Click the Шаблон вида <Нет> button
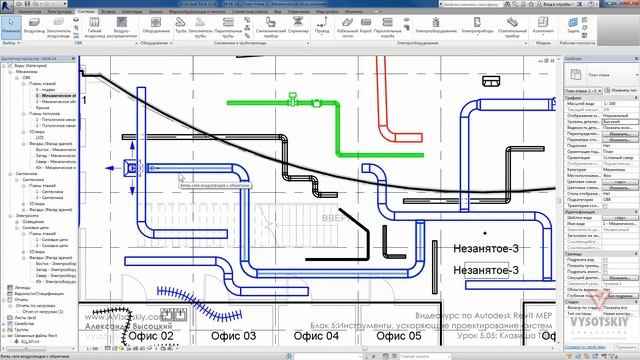Image resolution: width=640 pixels, height=360 pixels. (x=620, y=218)
